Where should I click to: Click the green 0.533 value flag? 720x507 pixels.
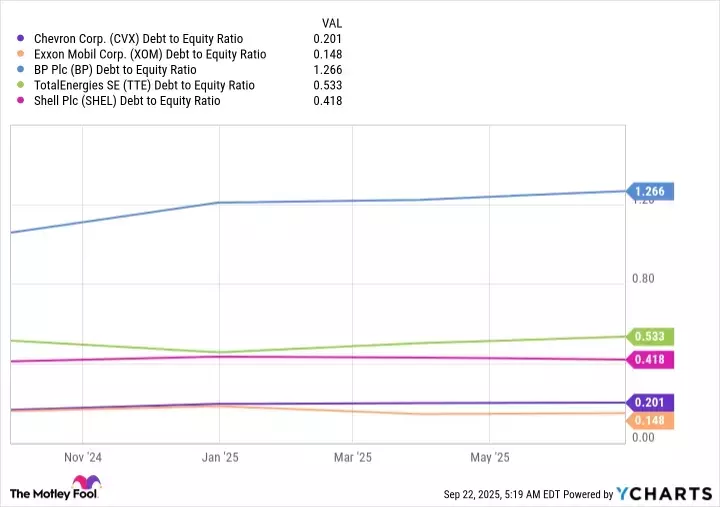click(649, 337)
